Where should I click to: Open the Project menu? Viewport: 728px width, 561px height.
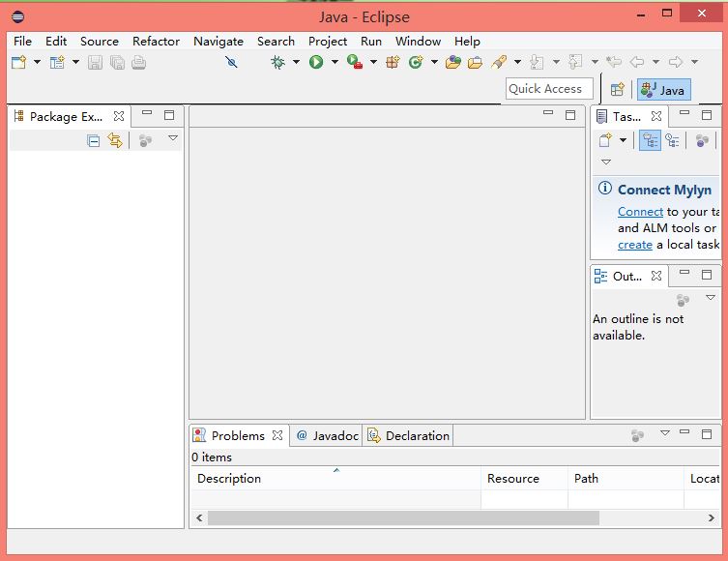coord(328,42)
